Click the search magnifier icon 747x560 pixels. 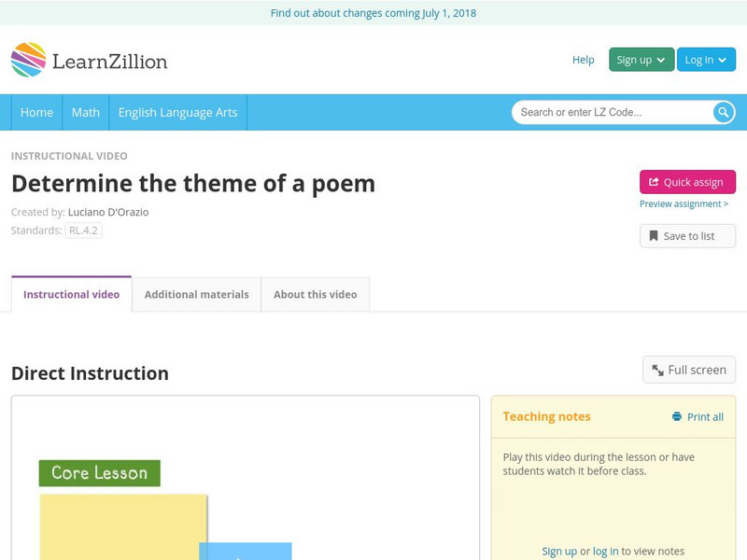pyautogui.click(x=722, y=111)
